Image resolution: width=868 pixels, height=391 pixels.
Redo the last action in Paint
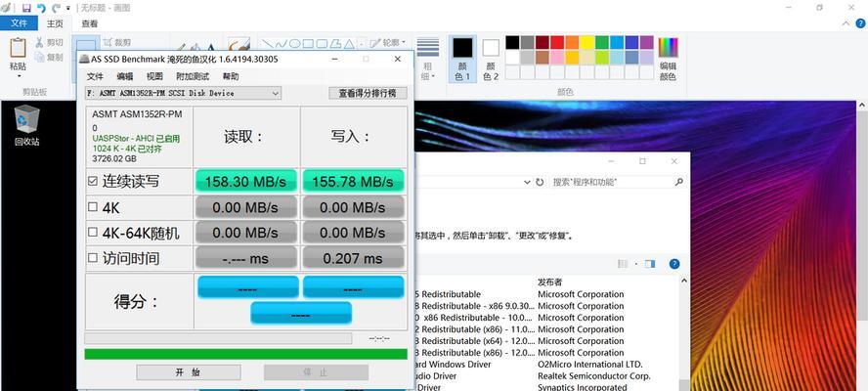tap(56, 8)
